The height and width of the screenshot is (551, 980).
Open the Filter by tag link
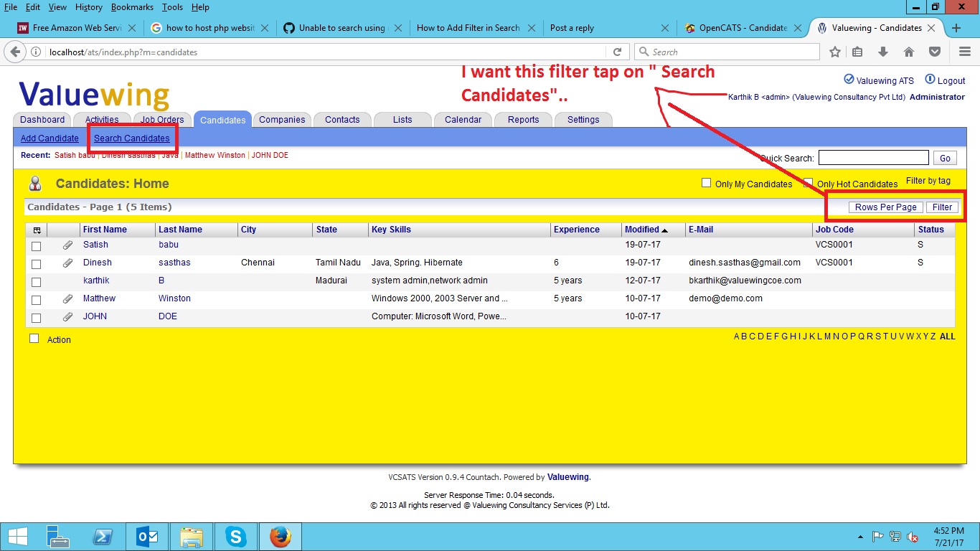click(x=928, y=181)
